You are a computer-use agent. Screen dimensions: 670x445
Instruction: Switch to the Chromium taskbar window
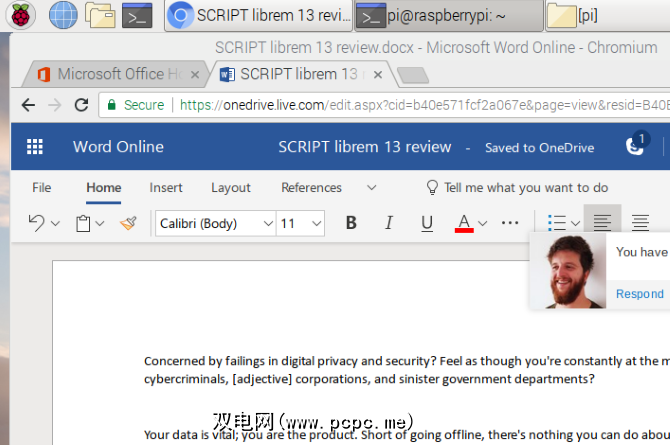click(259, 16)
